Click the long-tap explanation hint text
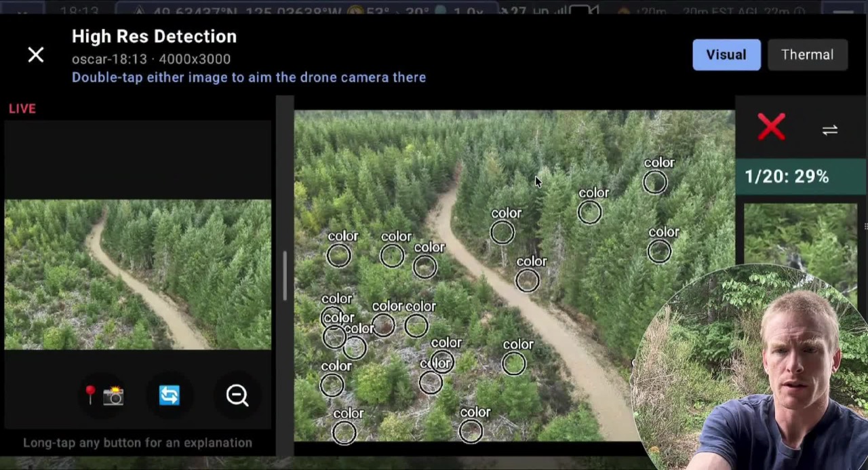Screen dimensions: 868x470 pyautogui.click(x=138, y=443)
